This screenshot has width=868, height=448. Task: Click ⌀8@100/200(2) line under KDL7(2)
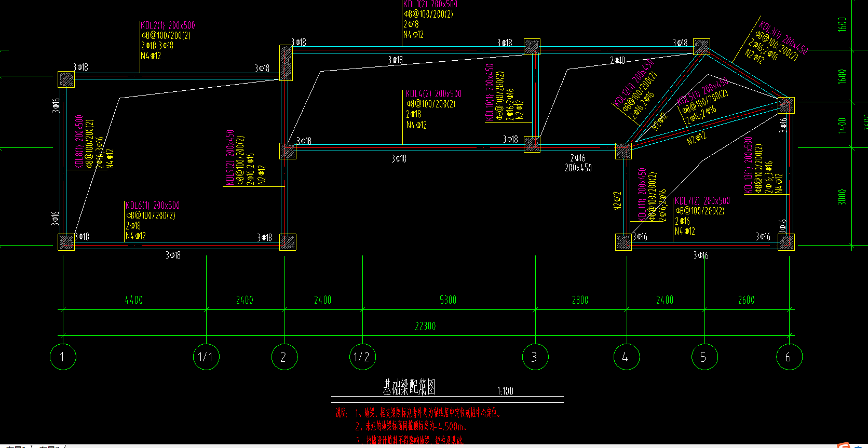pyautogui.click(x=700, y=211)
